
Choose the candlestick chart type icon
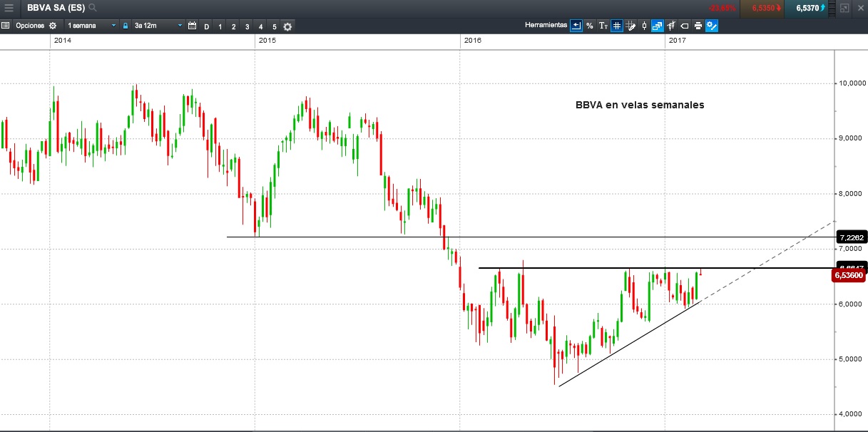click(x=644, y=26)
